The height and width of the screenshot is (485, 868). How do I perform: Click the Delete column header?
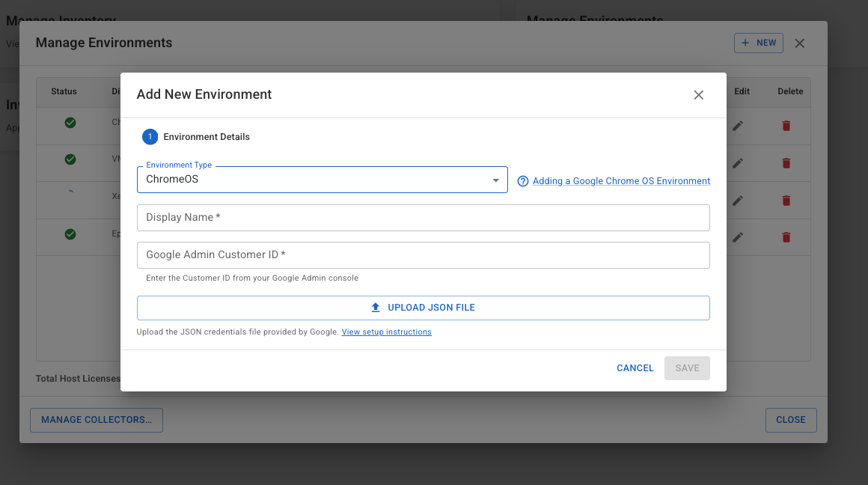pyautogui.click(x=790, y=91)
